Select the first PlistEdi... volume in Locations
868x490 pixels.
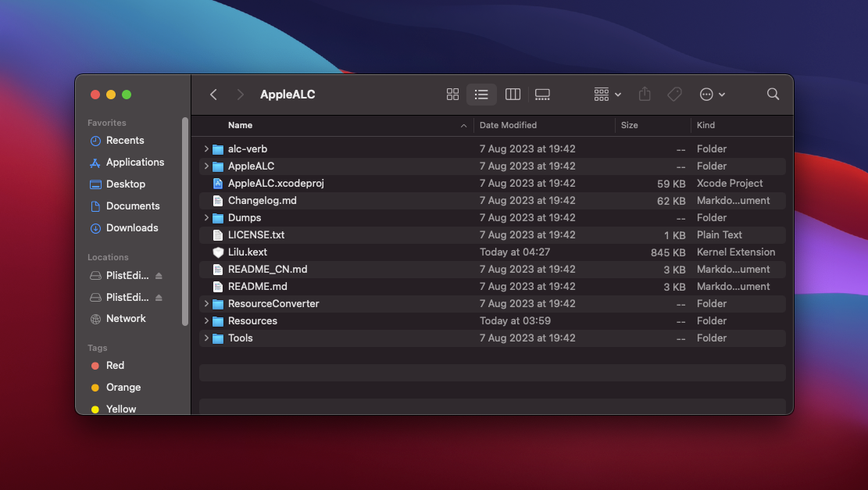tap(127, 276)
